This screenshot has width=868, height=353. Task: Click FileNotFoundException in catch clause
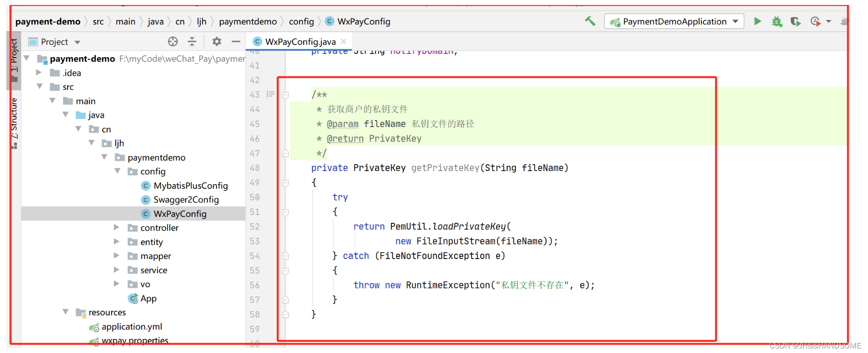(435, 256)
